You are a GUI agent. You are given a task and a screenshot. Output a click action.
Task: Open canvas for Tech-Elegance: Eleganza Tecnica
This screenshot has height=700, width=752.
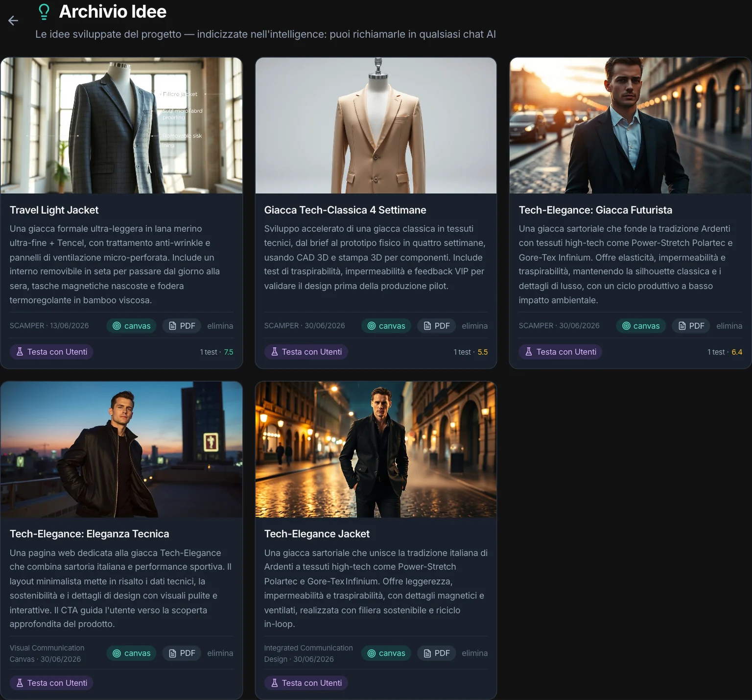[131, 653]
